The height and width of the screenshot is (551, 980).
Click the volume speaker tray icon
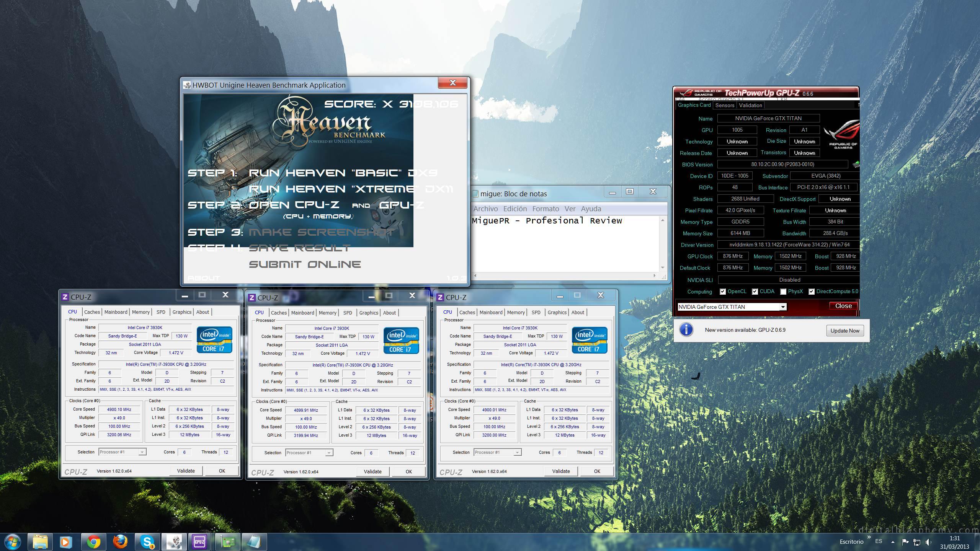pos(929,542)
